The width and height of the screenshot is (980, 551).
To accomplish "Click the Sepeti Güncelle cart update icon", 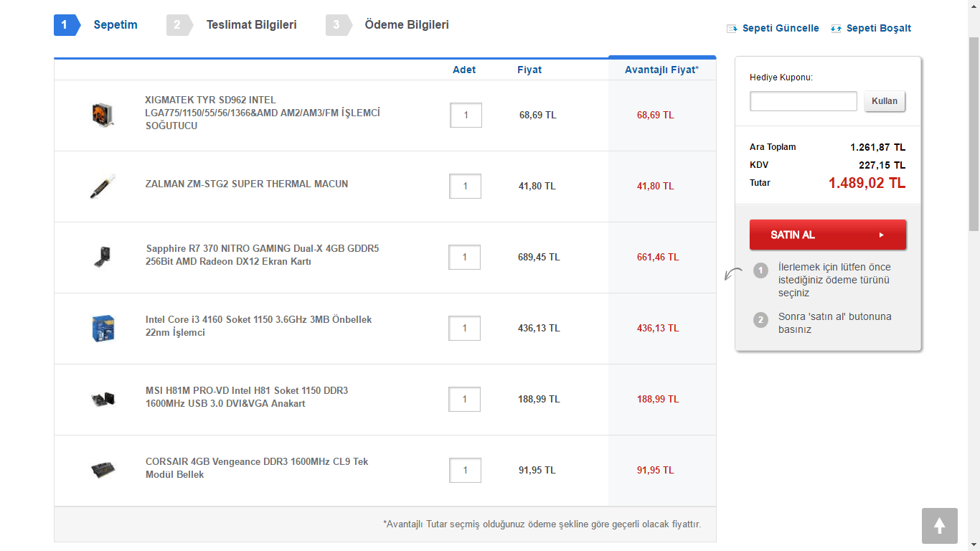I will [x=732, y=29].
